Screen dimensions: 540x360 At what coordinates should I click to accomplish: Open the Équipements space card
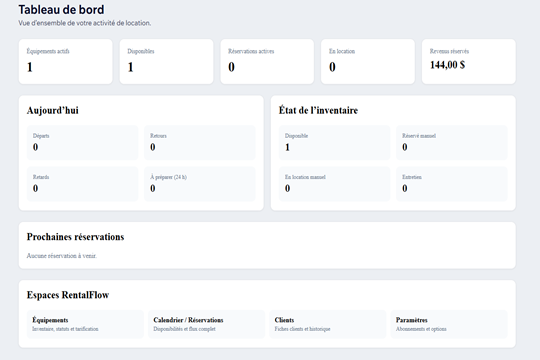click(x=85, y=324)
